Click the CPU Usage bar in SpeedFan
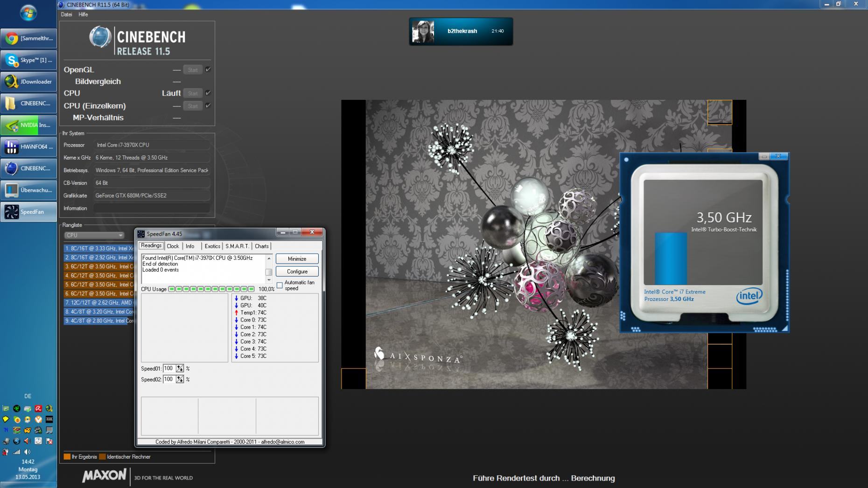The height and width of the screenshot is (488, 868). pos(211,289)
